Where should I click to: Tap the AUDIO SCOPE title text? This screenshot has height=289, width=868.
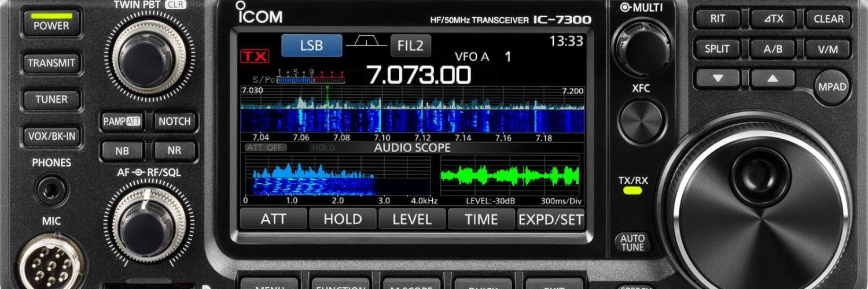(x=412, y=147)
